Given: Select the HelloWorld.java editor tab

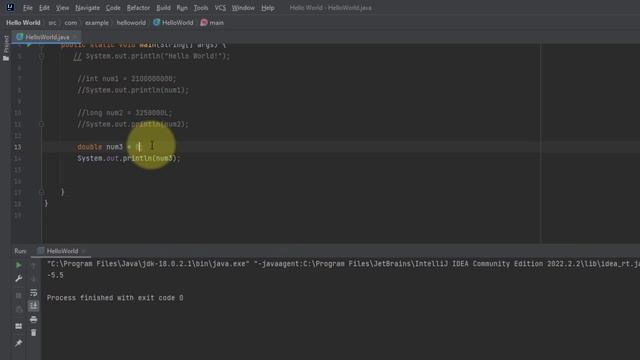Looking at the screenshot, I should pyautogui.click(x=47, y=37).
